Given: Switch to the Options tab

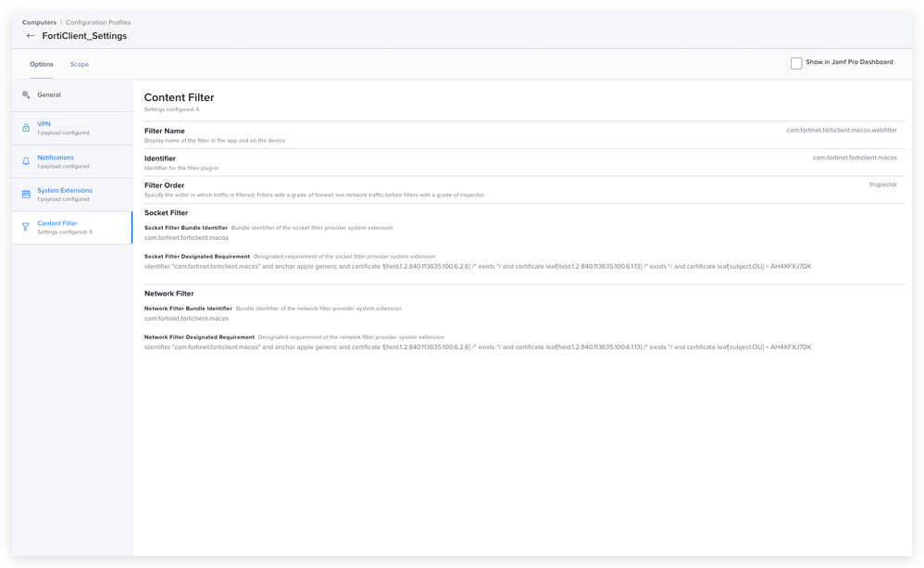Looking at the screenshot, I should coord(42,64).
